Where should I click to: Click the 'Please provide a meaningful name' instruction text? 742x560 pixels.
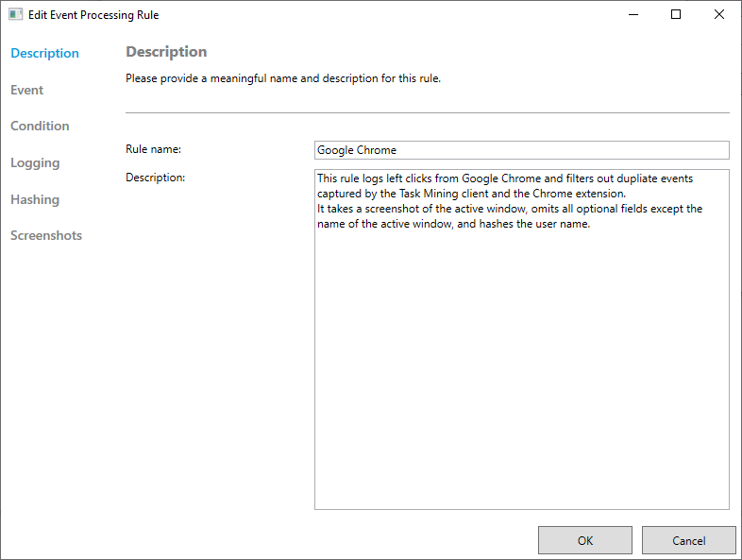coord(283,78)
